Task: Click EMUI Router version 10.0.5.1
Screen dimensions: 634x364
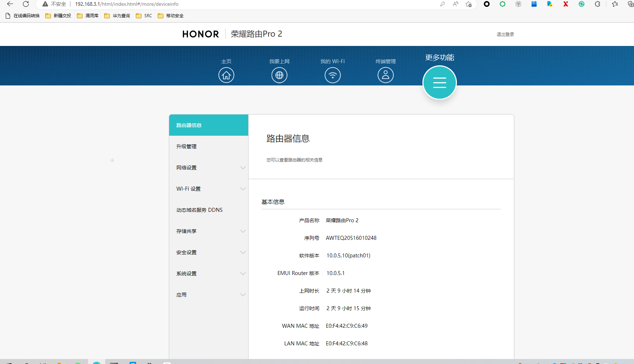Action: [335, 273]
